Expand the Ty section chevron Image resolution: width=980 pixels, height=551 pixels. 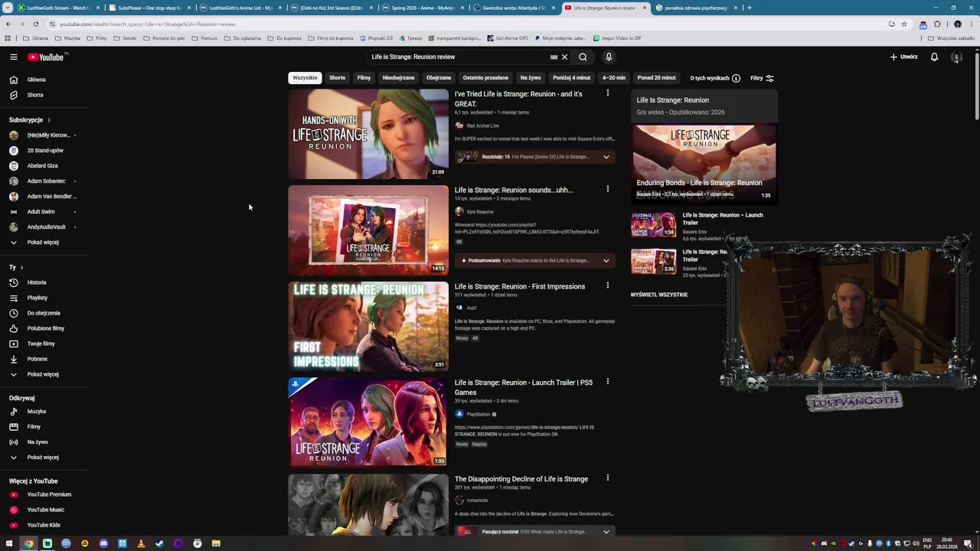[x=21, y=267]
